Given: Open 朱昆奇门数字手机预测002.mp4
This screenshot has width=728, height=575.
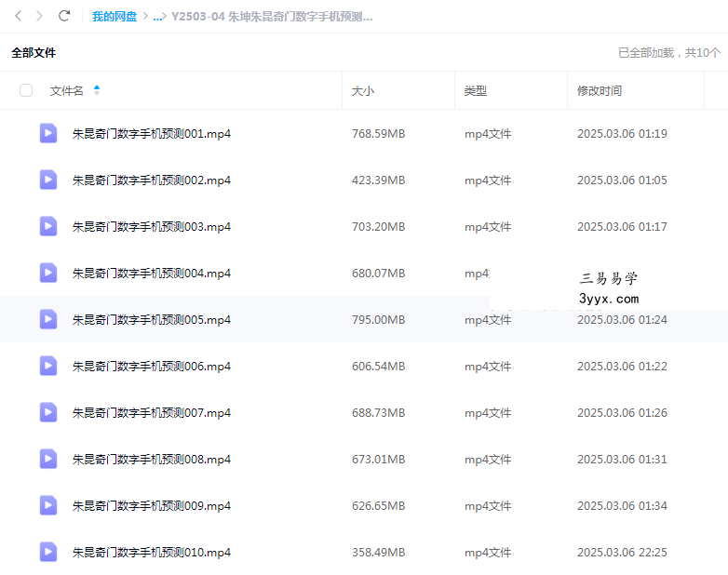Looking at the screenshot, I should coord(152,181).
